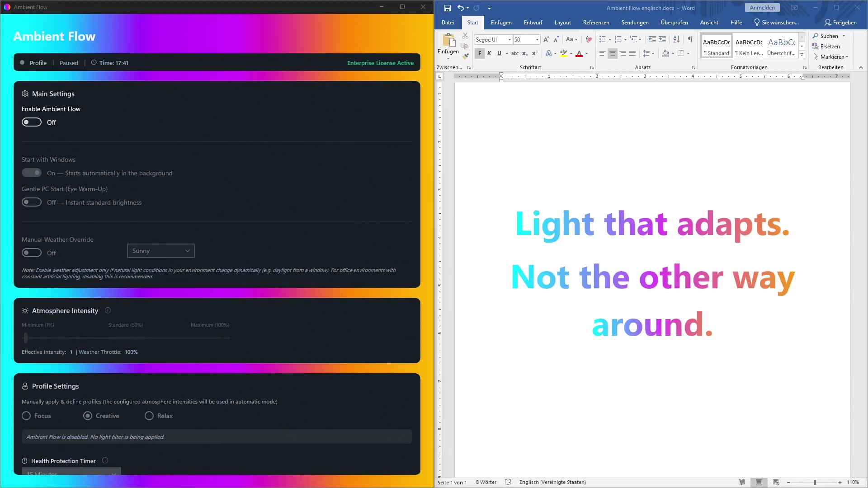Select the Focus profile radio button
Screen dimensions: 868x488
(26, 416)
